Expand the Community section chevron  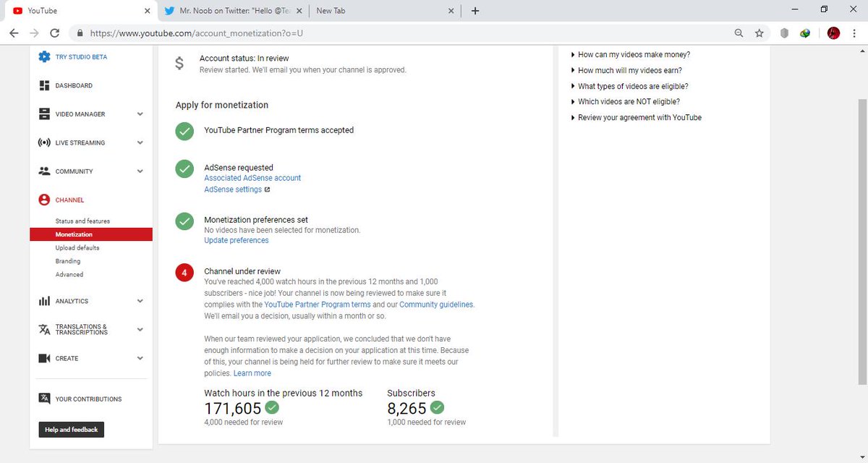(140, 171)
